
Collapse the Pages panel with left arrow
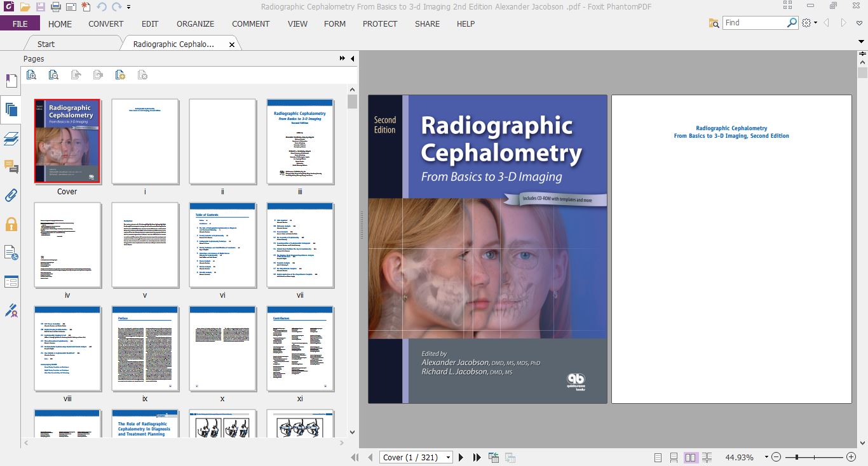click(353, 58)
